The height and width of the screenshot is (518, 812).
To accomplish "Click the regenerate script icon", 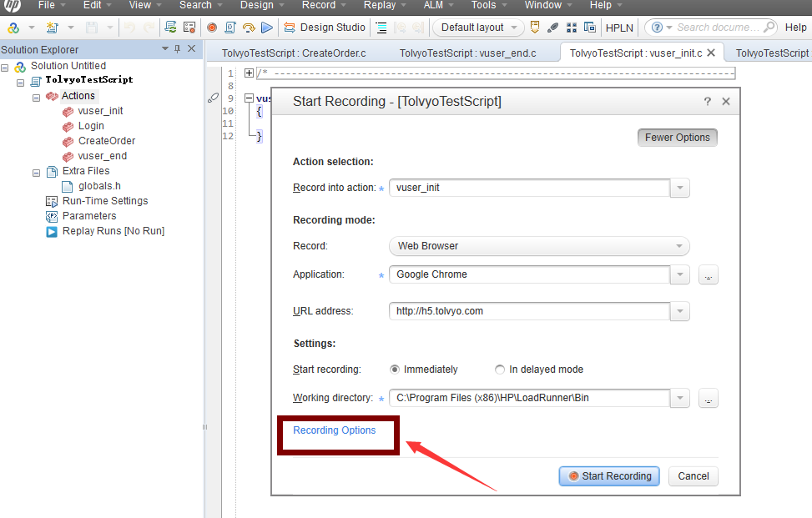I will click(170, 27).
